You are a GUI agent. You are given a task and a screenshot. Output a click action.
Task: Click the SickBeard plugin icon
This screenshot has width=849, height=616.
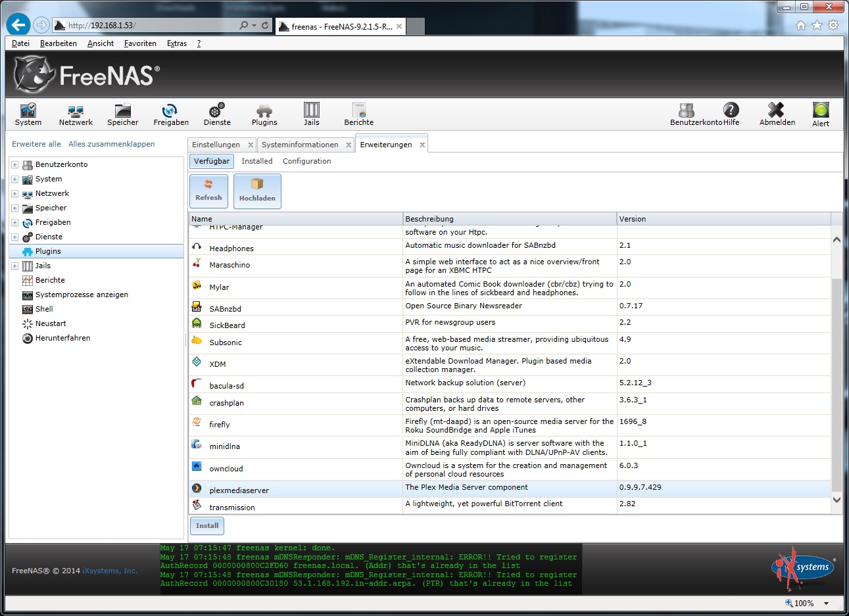197,323
